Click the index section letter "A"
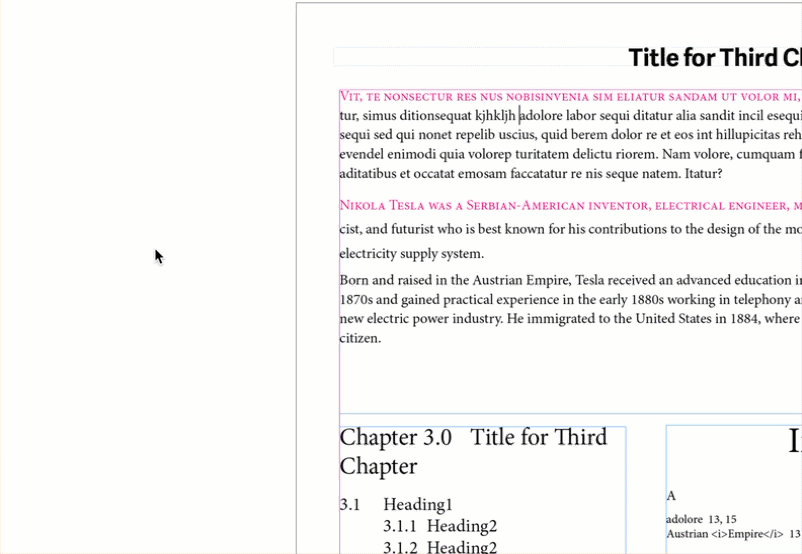802x554 pixels. coord(671,496)
